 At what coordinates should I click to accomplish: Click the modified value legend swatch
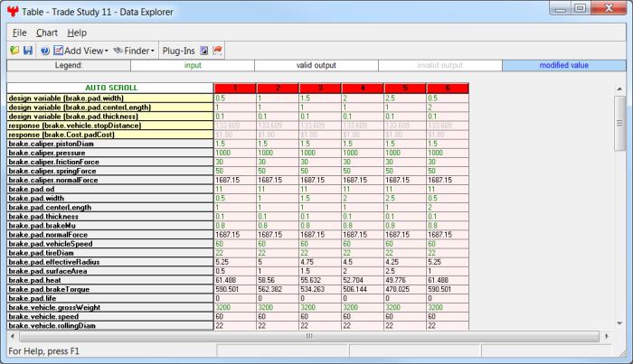562,66
